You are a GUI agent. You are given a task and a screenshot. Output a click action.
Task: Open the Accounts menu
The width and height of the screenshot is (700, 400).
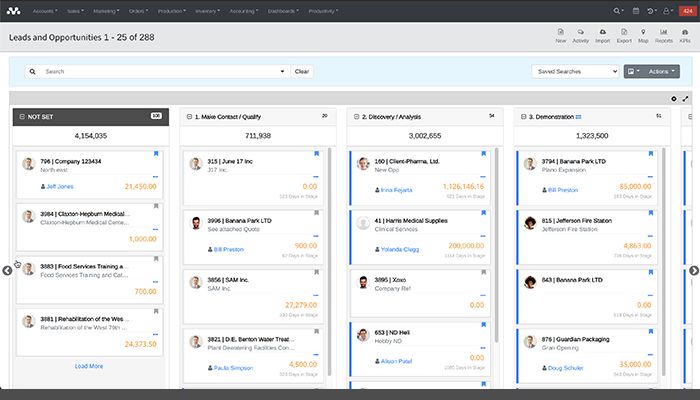pyautogui.click(x=45, y=11)
